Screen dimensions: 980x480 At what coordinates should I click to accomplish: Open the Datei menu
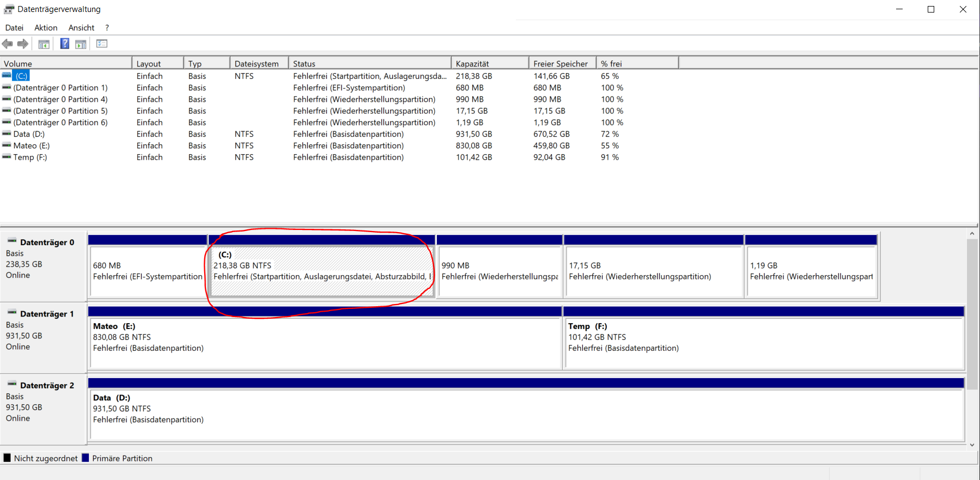point(14,28)
